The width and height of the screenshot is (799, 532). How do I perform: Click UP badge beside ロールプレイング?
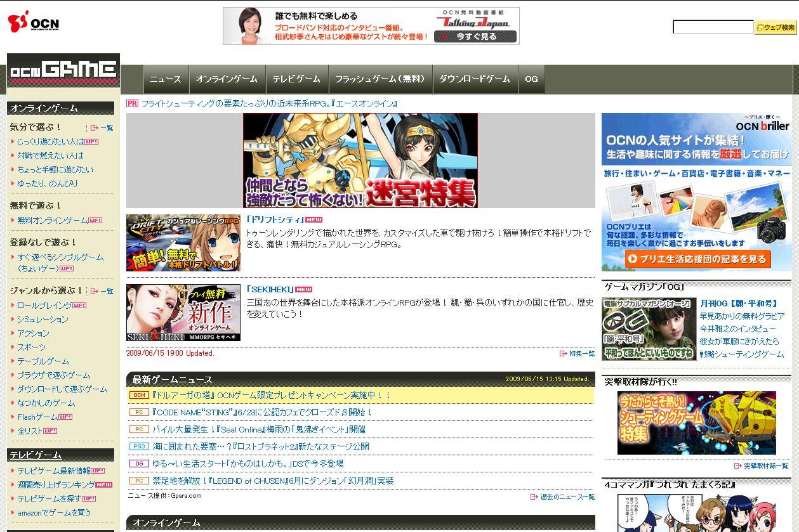tap(79, 305)
